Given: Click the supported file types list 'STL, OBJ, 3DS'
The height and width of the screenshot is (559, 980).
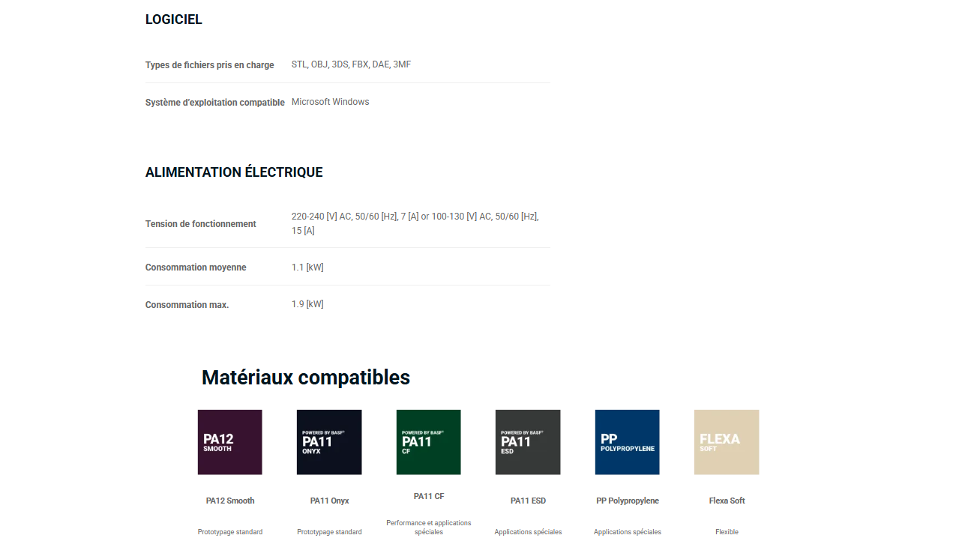Looking at the screenshot, I should coord(351,64).
